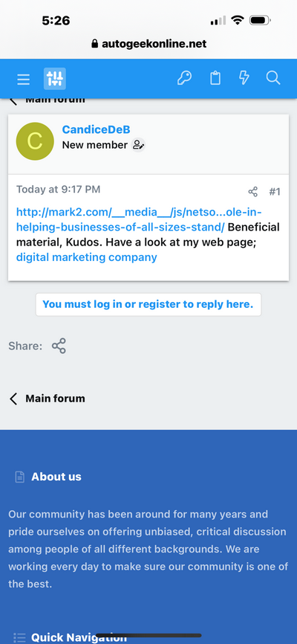This screenshot has width=297, height=644.
Task: Open register via clipboard icon
Action: tap(215, 78)
